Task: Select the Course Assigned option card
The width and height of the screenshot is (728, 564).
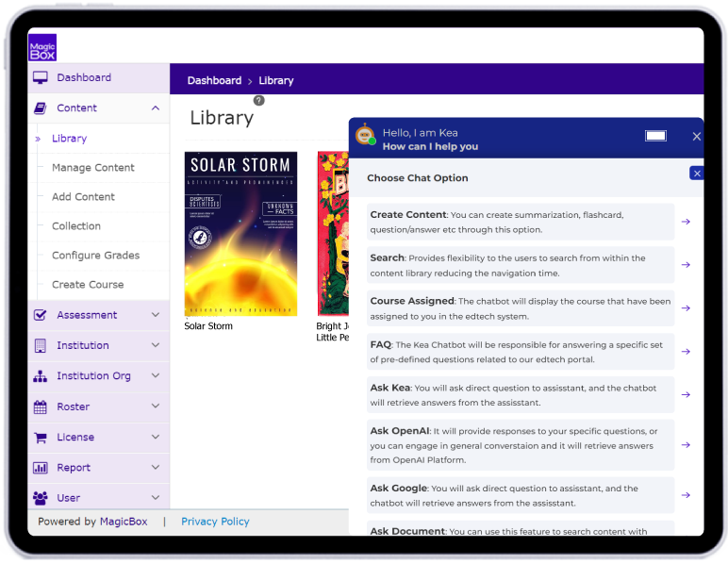Action: (521, 308)
